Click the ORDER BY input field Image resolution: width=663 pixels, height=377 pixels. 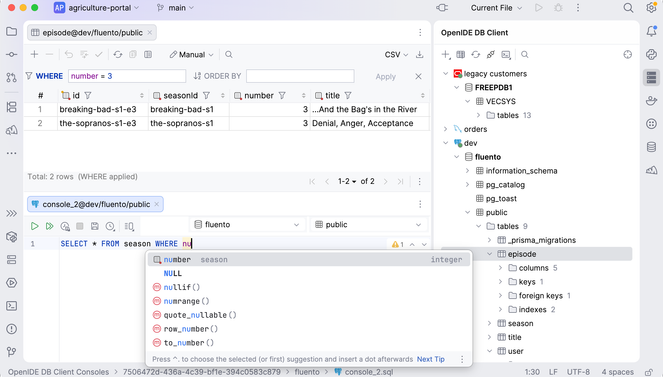click(300, 76)
